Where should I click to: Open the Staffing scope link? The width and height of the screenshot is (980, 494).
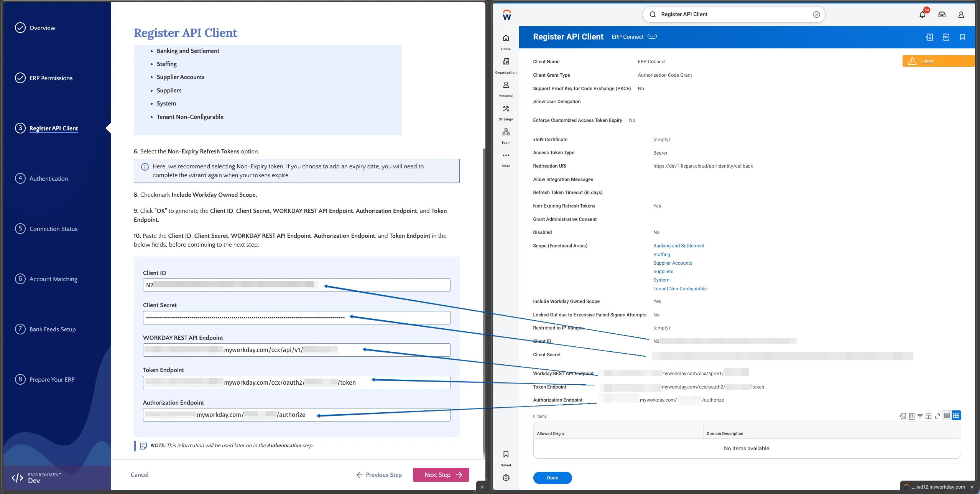(662, 255)
